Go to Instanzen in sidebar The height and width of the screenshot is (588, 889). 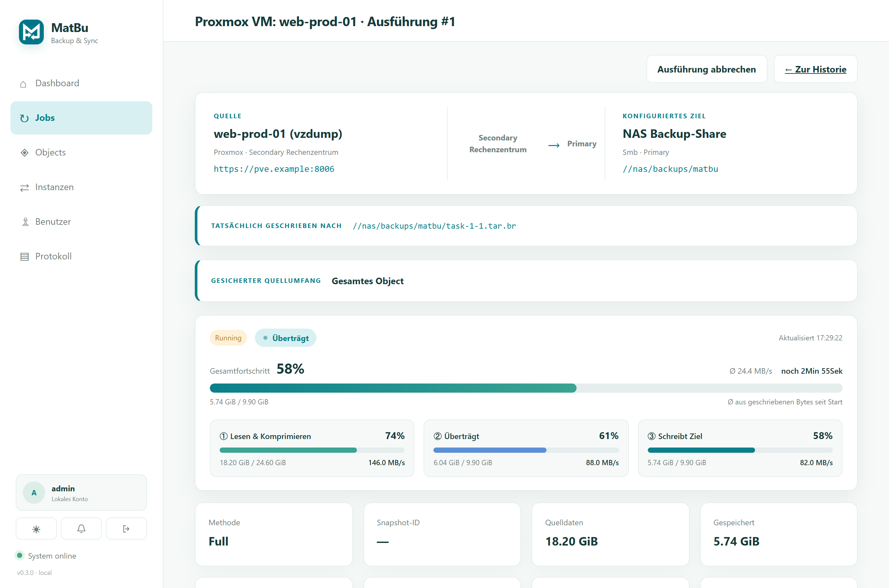pyautogui.click(x=81, y=187)
